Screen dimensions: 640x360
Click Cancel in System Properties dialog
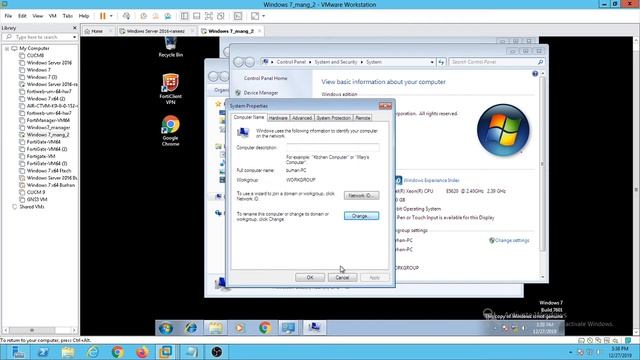click(342, 278)
